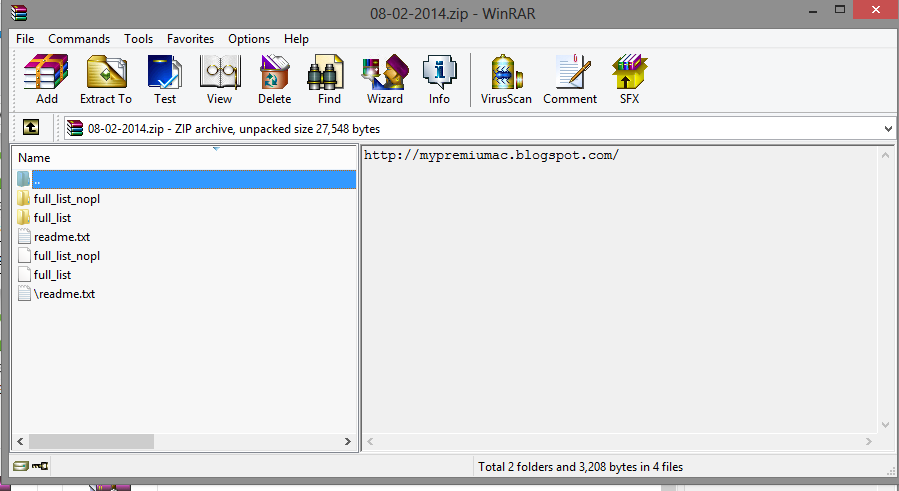Open the Tools menu

(x=139, y=38)
